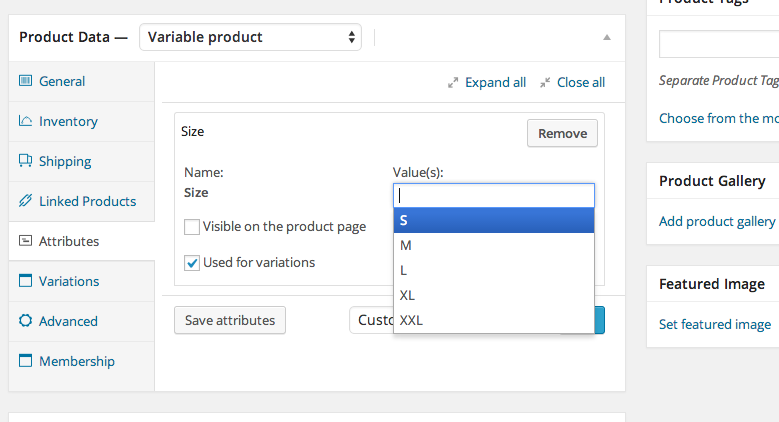Open the General tab
Viewport: 779px width, 422px height.
point(81,81)
